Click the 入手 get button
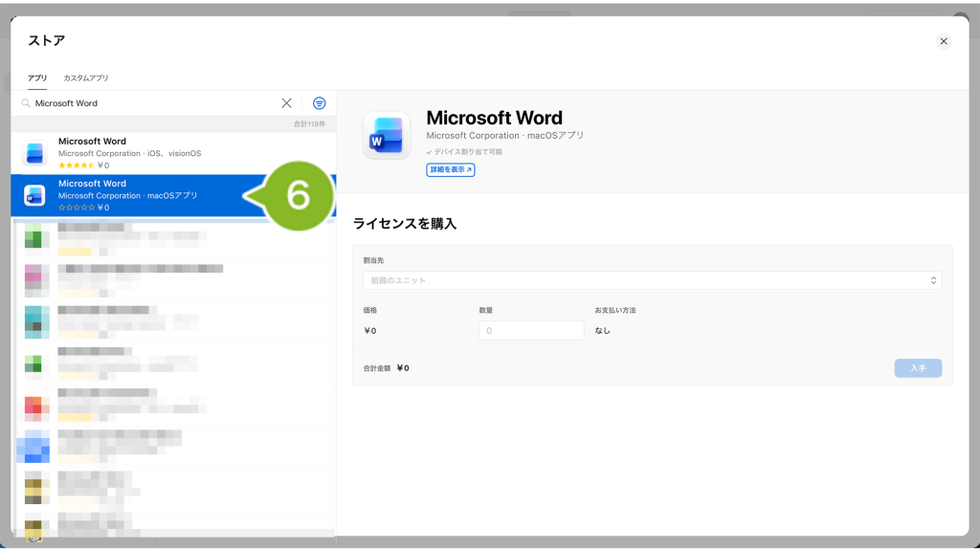This screenshot has width=980, height=551. pos(918,368)
